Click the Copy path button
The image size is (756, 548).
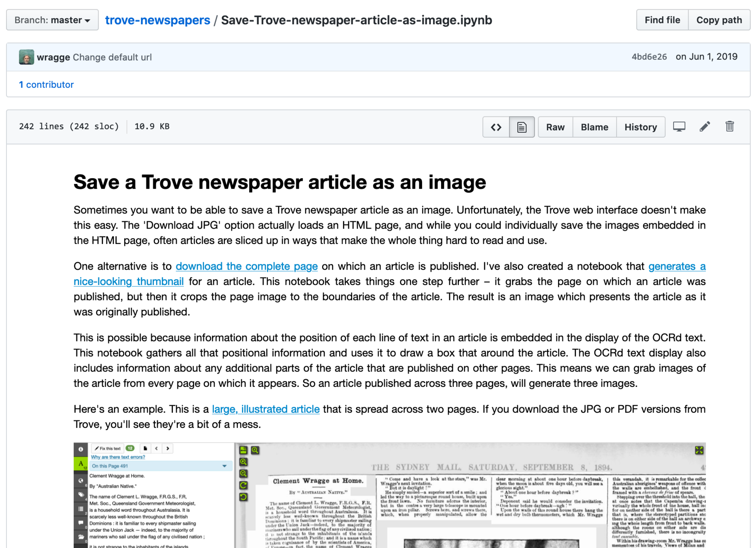(x=719, y=20)
